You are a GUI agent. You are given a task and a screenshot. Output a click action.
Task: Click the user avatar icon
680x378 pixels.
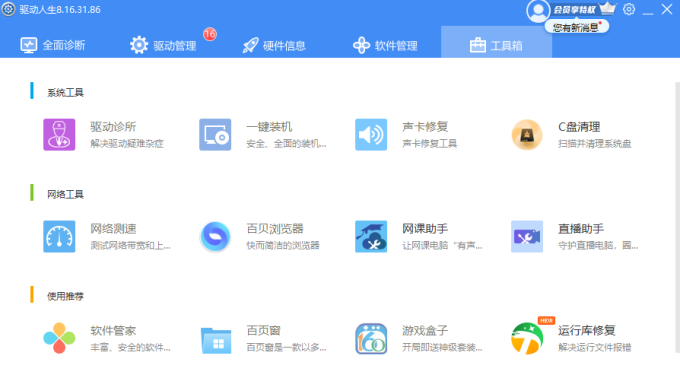[538, 11]
